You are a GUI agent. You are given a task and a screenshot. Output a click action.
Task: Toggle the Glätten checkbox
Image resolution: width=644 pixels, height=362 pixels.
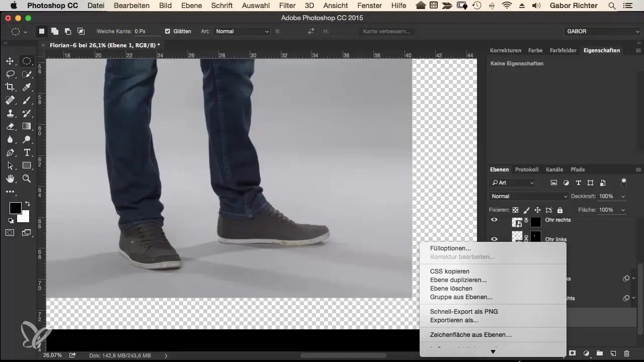[168, 31]
